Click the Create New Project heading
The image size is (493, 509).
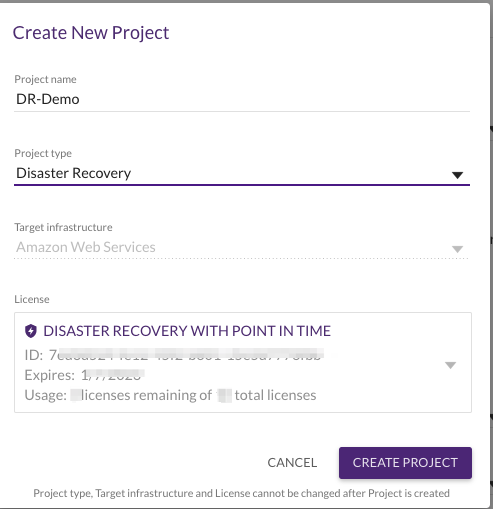point(91,33)
